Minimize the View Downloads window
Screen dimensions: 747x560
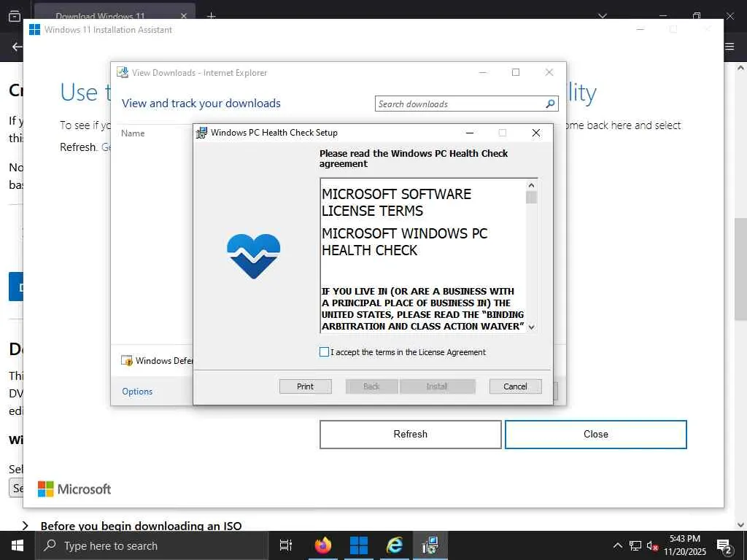tap(483, 72)
